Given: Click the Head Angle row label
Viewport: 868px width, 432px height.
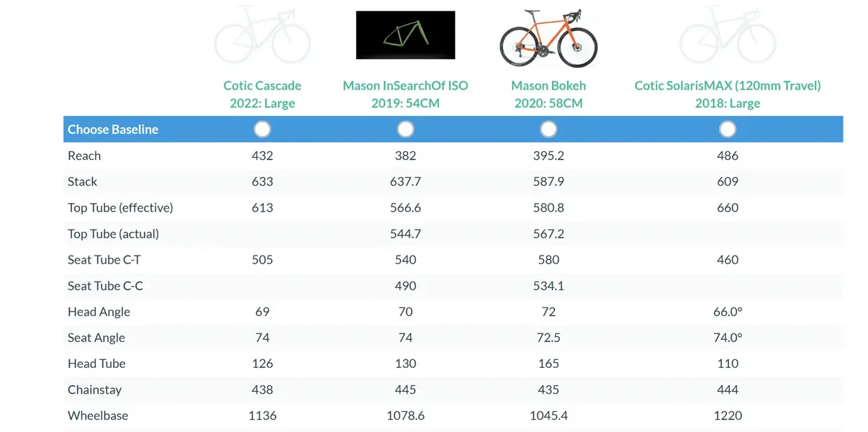Looking at the screenshot, I should (x=99, y=312).
